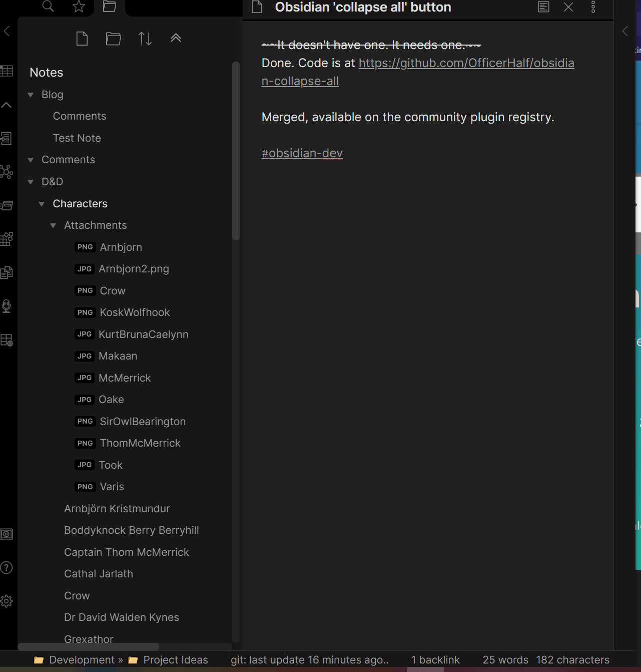641x672 pixels.
Task: Open the Crow PNG attachment
Action: [x=113, y=291]
